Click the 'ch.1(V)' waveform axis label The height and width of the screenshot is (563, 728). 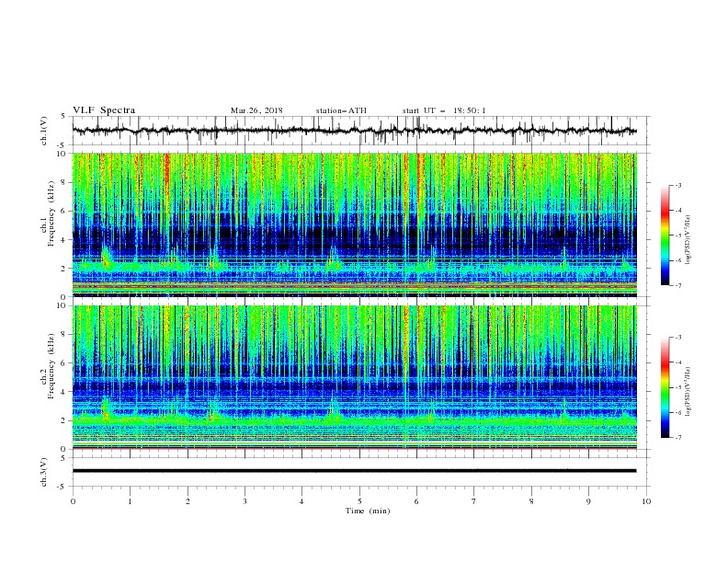[44, 131]
